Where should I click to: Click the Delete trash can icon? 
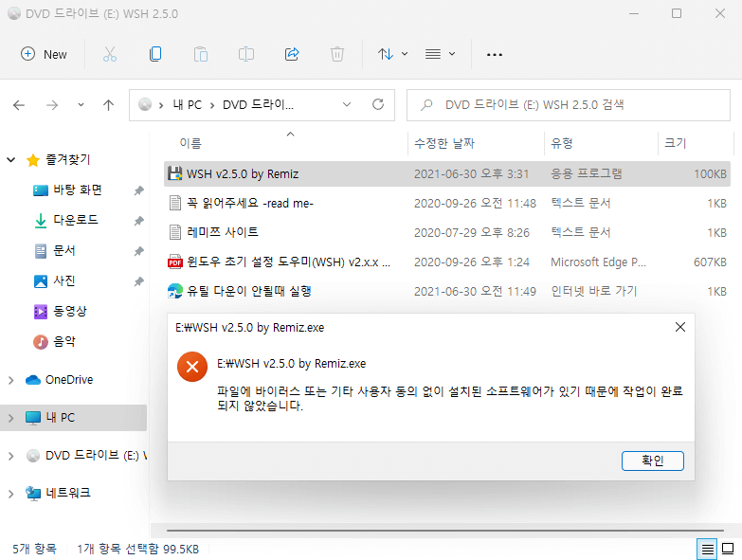tap(337, 54)
